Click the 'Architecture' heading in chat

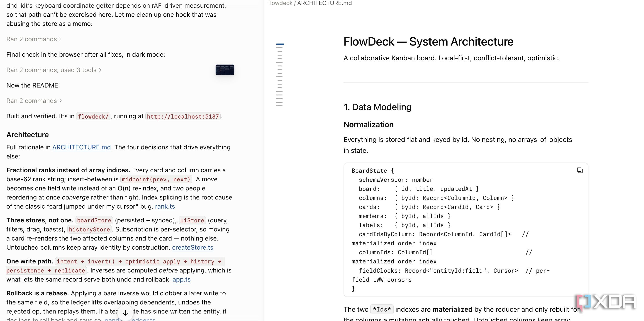pos(27,135)
